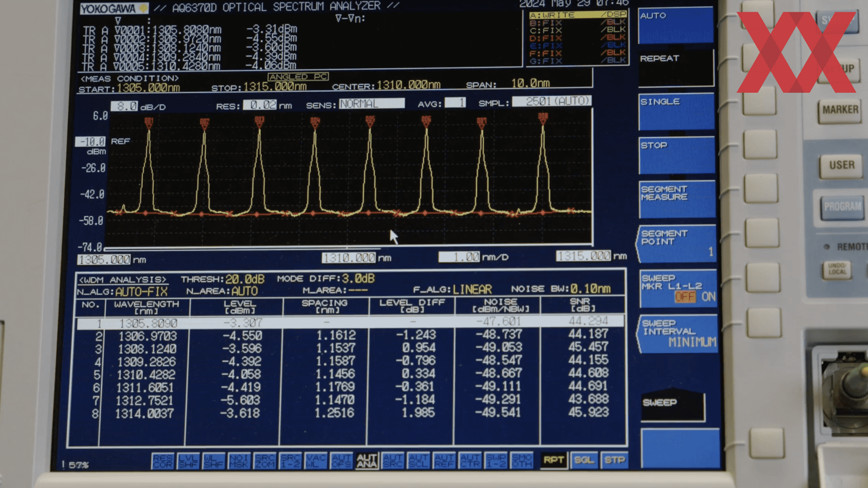
Task: Click the WL SHF status indicator
Action: [x=214, y=461]
